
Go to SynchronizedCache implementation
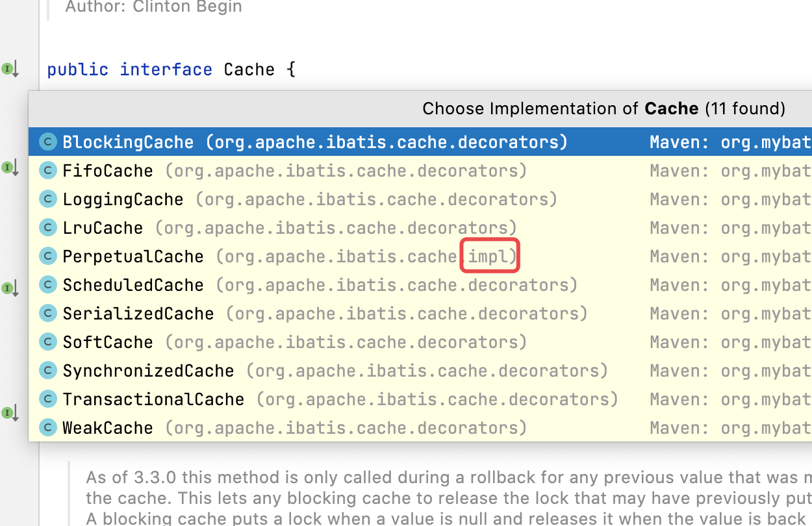[x=148, y=371]
